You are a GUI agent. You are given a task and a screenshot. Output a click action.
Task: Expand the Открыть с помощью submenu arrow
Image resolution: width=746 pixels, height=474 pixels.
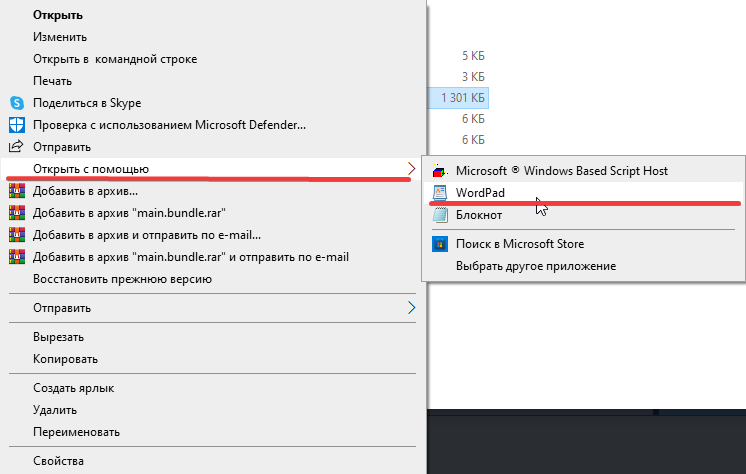[x=412, y=168]
